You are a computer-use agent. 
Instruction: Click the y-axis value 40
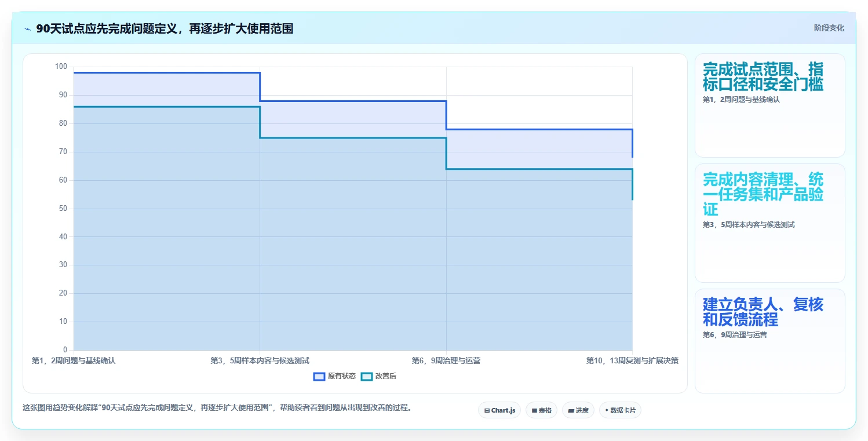63,237
